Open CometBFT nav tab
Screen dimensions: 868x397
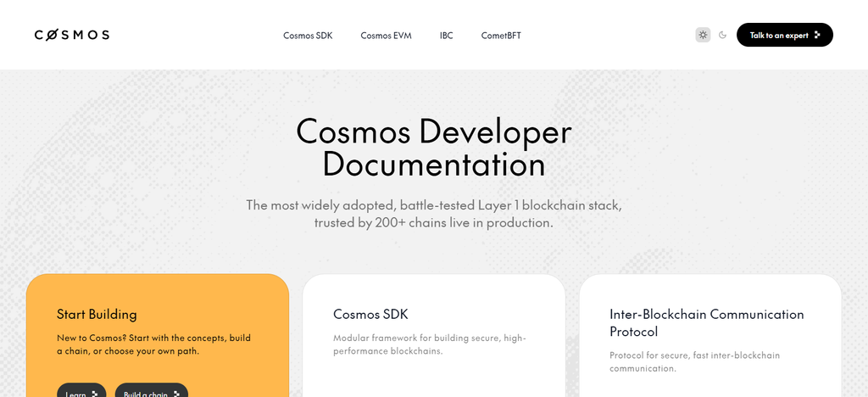(501, 36)
